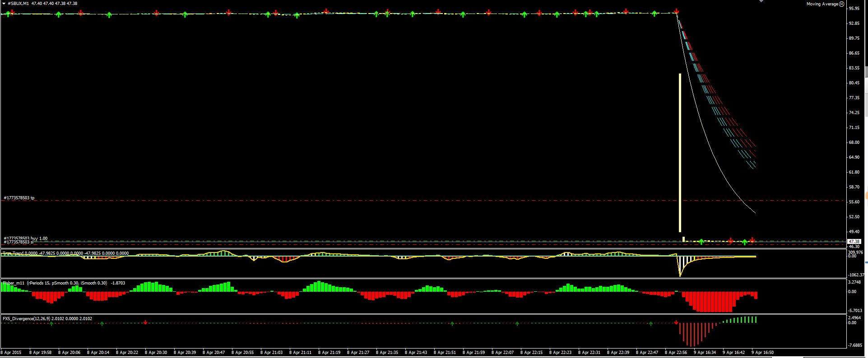The image size is (868, 358).
Task: Click the tall yellow candle on the chart
Action: tap(680, 152)
